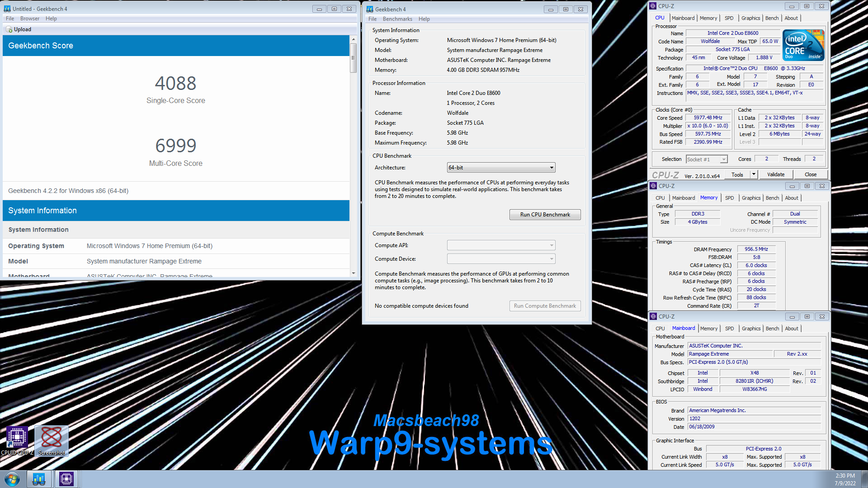Click Run Compute Benchmark button
This screenshot has height=488, width=868.
click(545, 306)
